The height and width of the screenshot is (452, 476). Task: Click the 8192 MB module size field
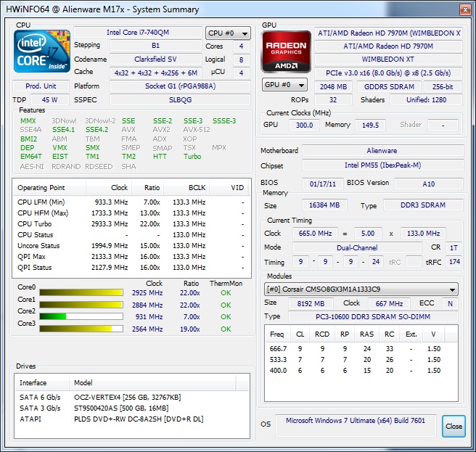pyautogui.click(x=311, y=303)
